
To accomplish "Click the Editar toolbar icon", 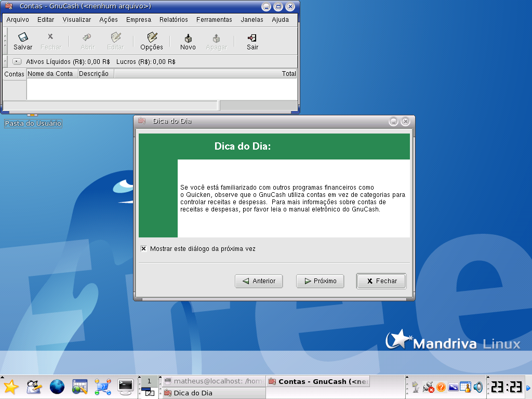I will click(115, 42).
